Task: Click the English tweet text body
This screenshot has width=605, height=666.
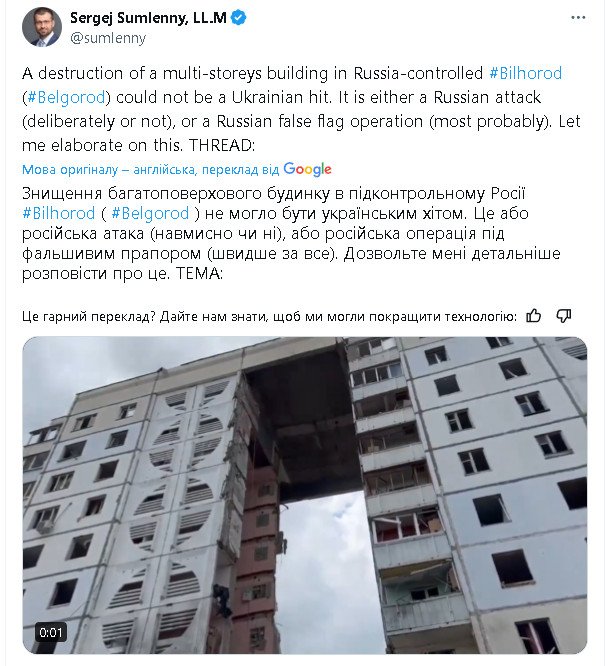Action: coord(301,109)
